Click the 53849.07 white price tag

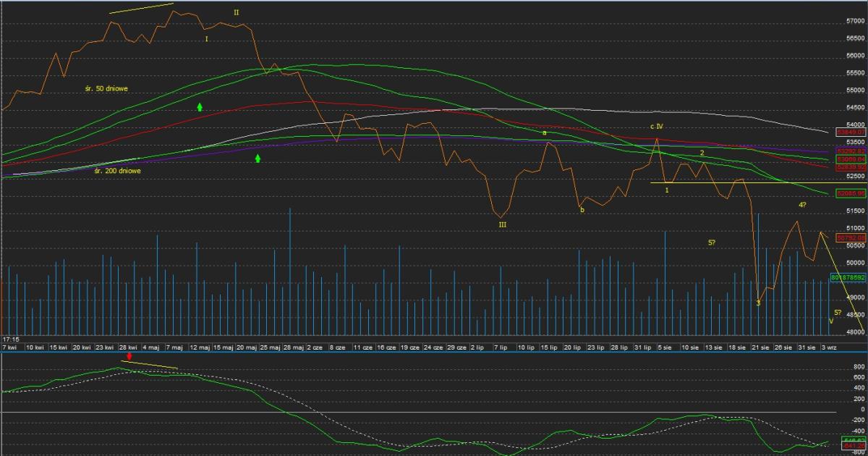pyautogui.click(x=851, y=132)
